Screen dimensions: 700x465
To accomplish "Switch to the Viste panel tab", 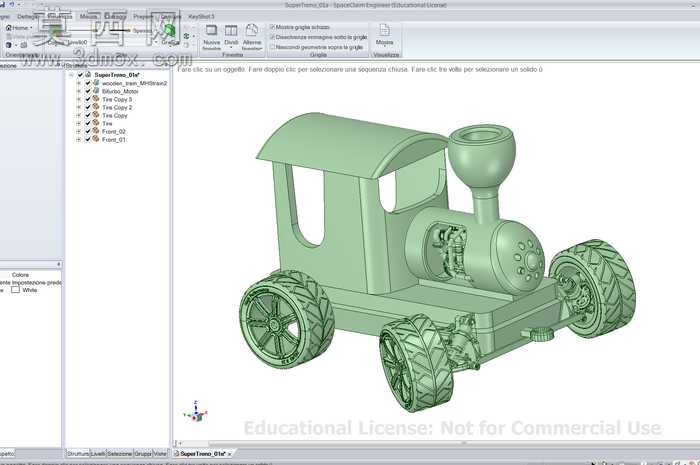I will click(x=160, y=453).
